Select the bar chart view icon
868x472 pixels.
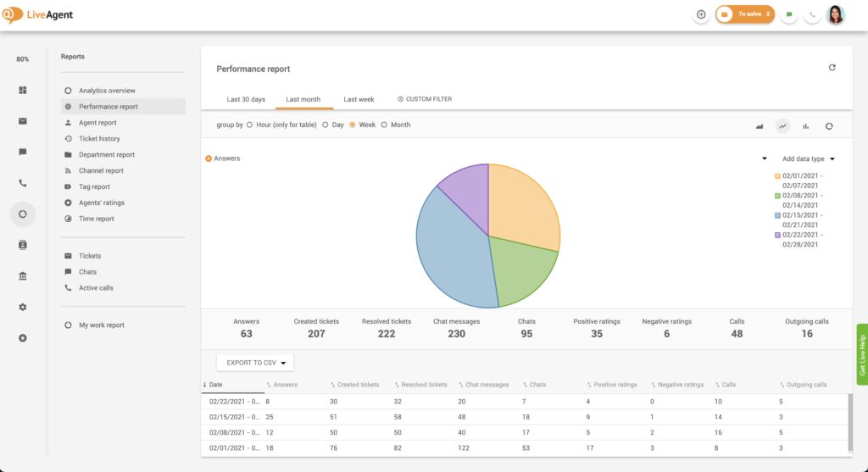pyautogui.click(x=805, y=125)
